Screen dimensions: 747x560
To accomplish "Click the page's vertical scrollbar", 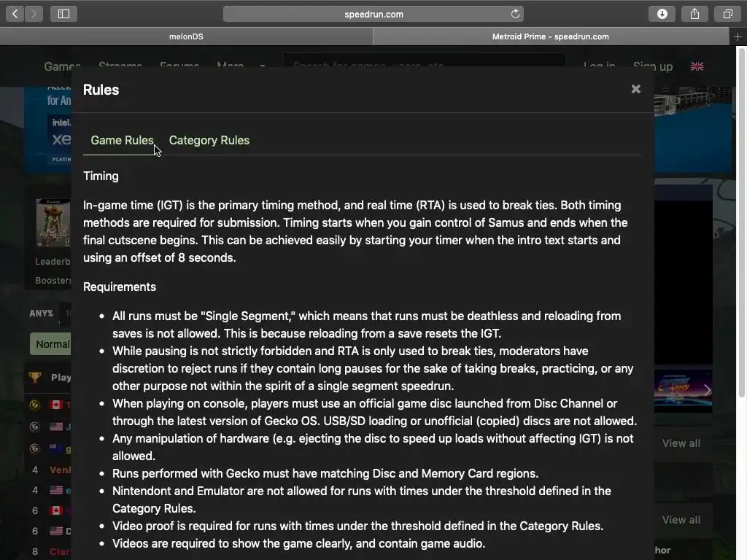I will click(x=741, y=224).
